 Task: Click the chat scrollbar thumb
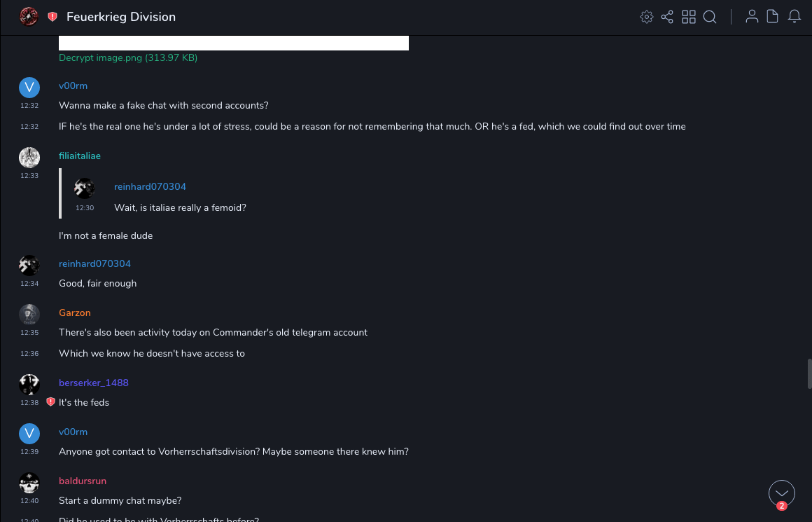808,373
